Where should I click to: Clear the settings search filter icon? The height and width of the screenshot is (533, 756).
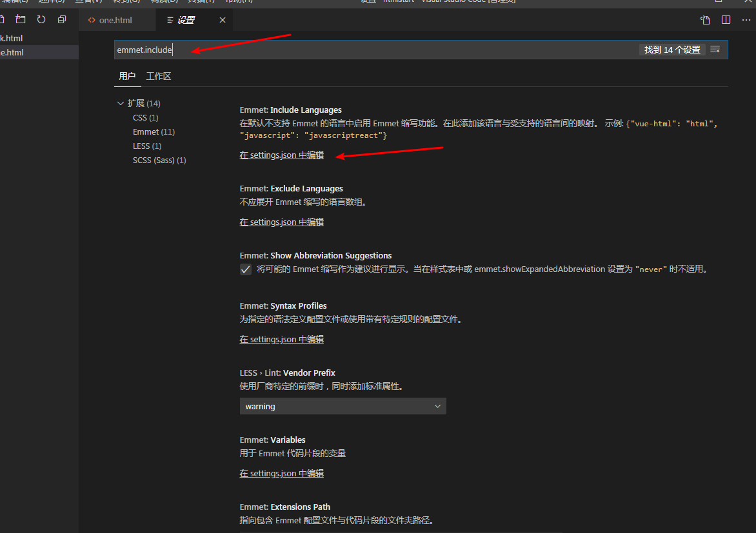tap(715, 49)
